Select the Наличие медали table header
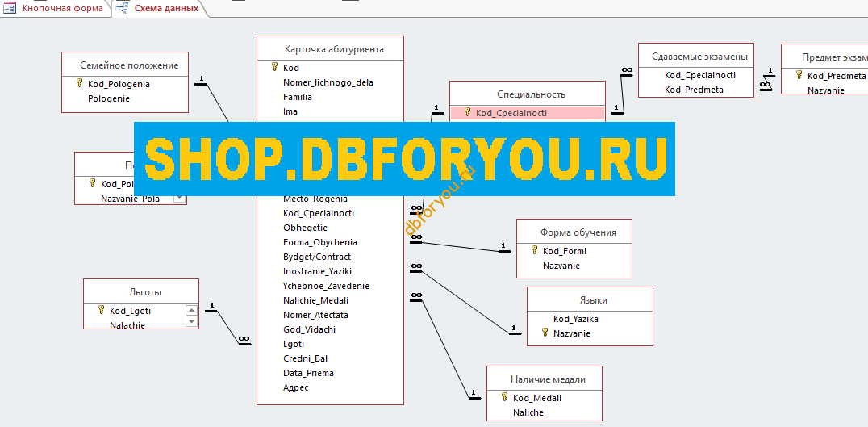The height and width of the screenshot is (427, 868). [x=545, y=379]
